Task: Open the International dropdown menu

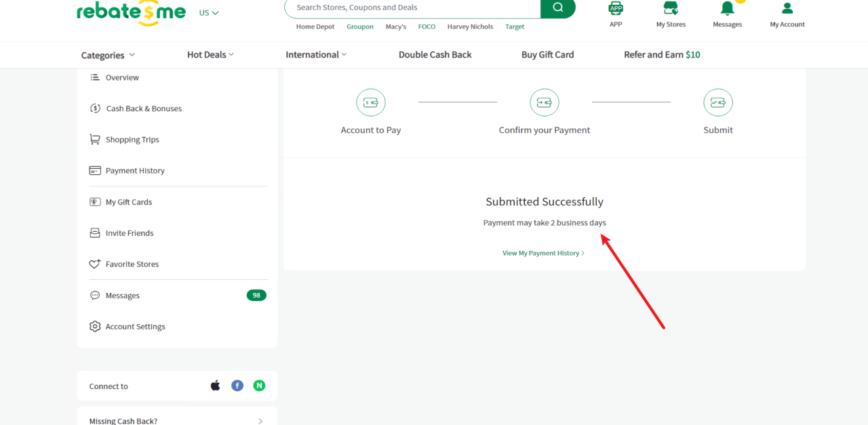Action: [316, 55]
